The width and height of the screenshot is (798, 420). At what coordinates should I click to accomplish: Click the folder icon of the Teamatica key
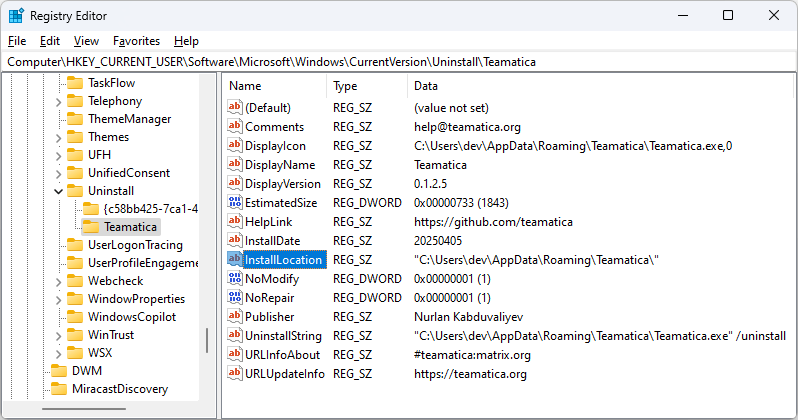91,227
